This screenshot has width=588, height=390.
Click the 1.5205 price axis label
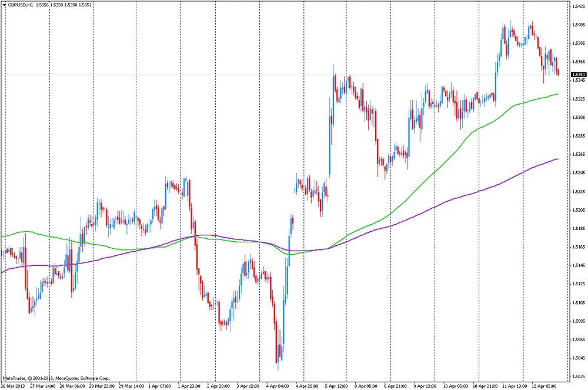[579, 210]
